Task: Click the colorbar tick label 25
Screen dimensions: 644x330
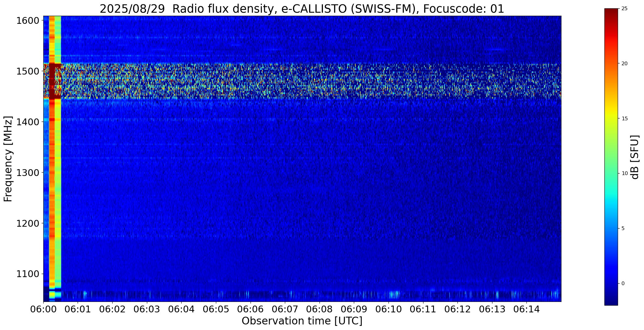Action: pyautogui.click(x=624, y=9)
